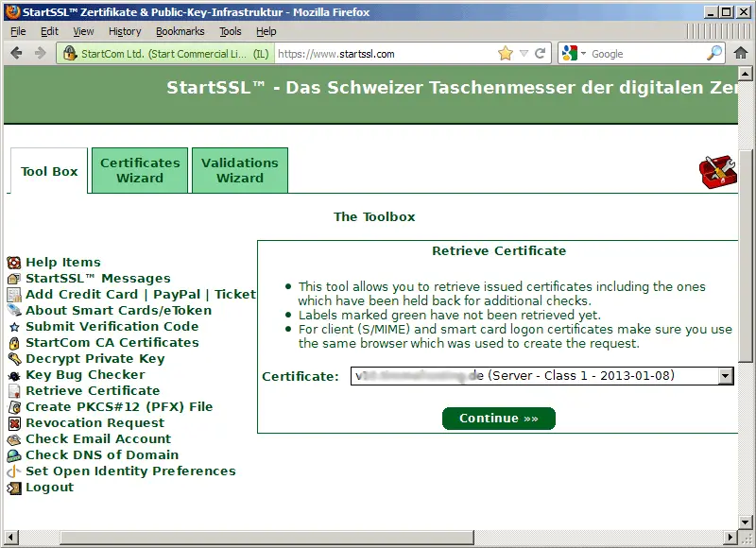This screenshot has width=756, height=548.
Task: Click the Help Items icon
Action: click(x=12, y=262)
